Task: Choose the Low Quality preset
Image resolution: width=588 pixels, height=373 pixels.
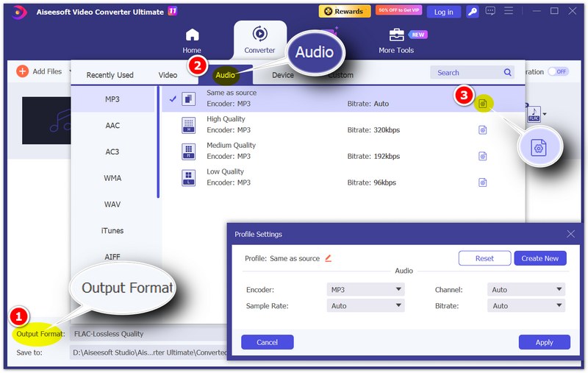Action: (x=343, y=177)
